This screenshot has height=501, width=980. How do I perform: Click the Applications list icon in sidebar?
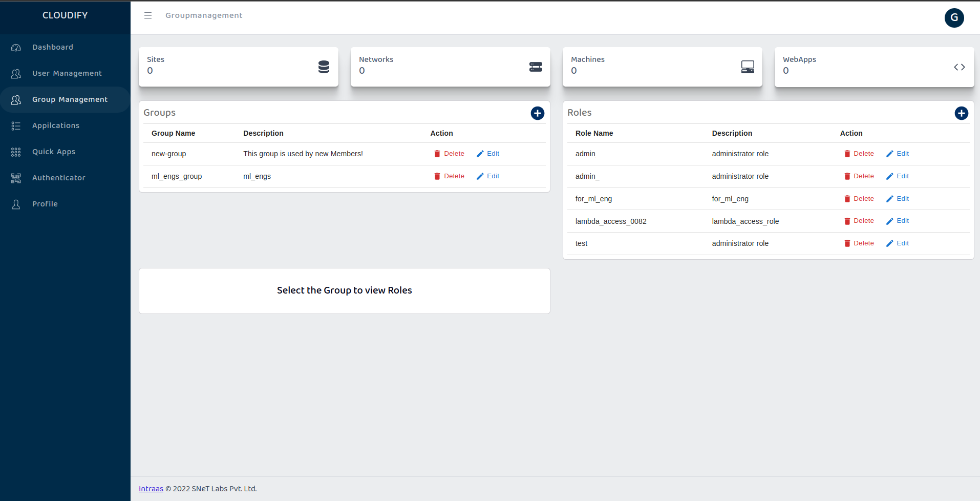tap(16, 126)
